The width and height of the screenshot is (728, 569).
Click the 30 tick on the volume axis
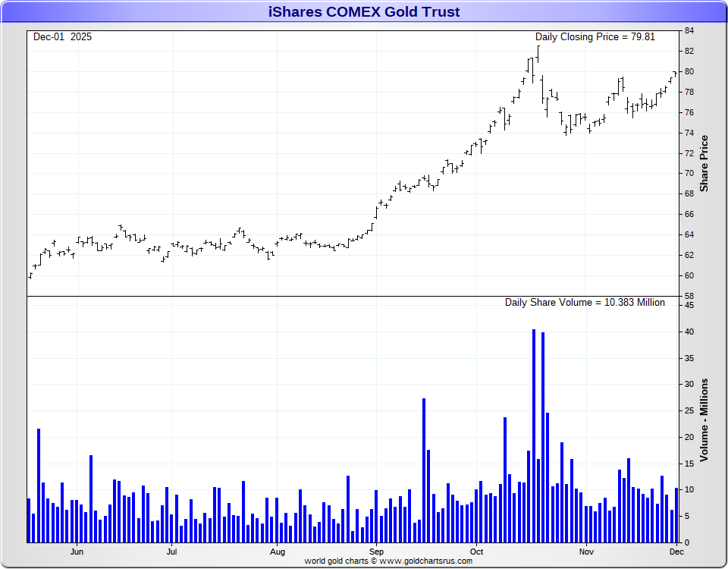pyautogui.click(x=689, y=384)
